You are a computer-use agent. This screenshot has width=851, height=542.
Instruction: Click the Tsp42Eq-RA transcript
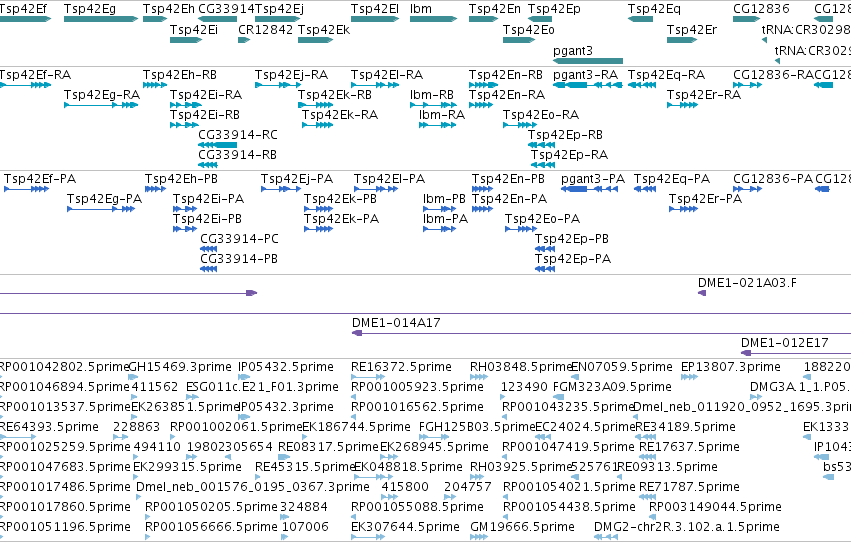[642, 85]
